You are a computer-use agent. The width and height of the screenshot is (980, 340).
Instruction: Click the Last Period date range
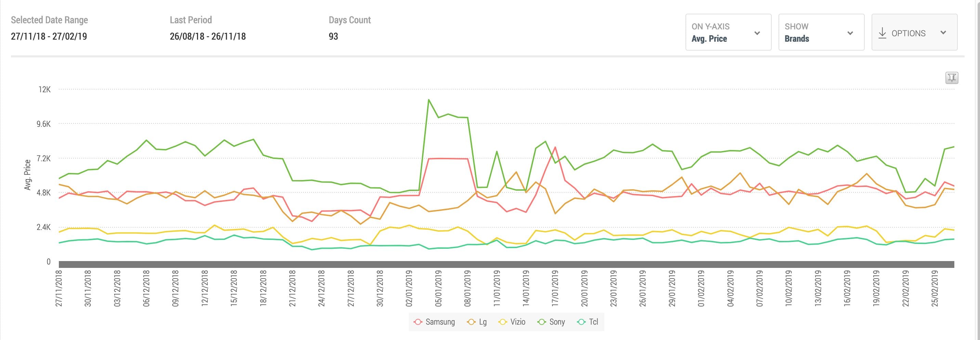(208, 37)
